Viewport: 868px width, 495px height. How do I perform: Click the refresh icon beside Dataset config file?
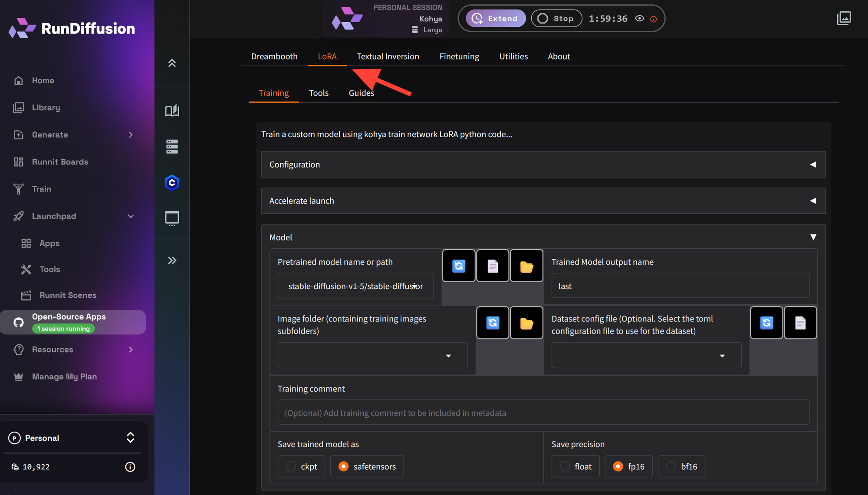tap(766, 323)
